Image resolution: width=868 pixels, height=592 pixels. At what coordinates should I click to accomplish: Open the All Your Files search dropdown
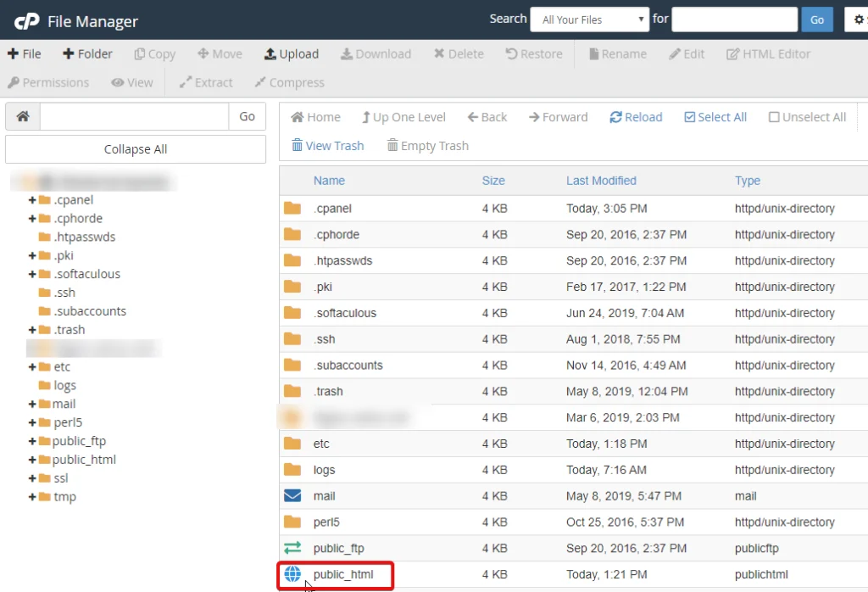(589, 20)
